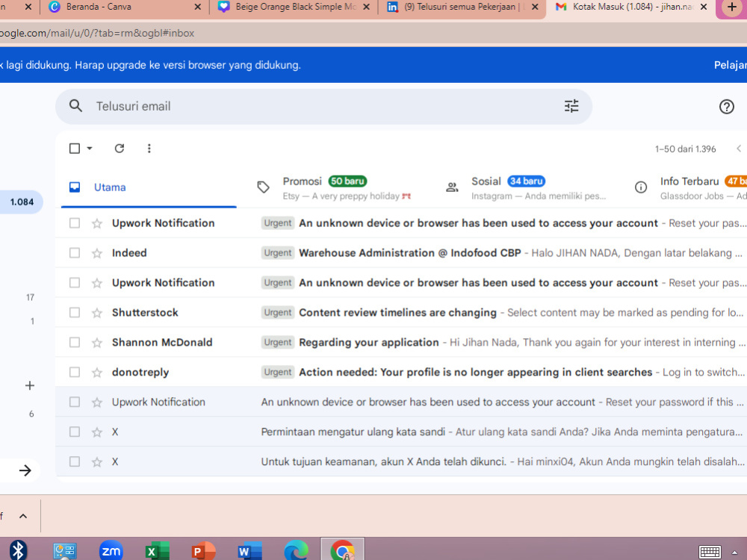
Task: Open Zoom from the taskbar
Action: coord(111,550)
